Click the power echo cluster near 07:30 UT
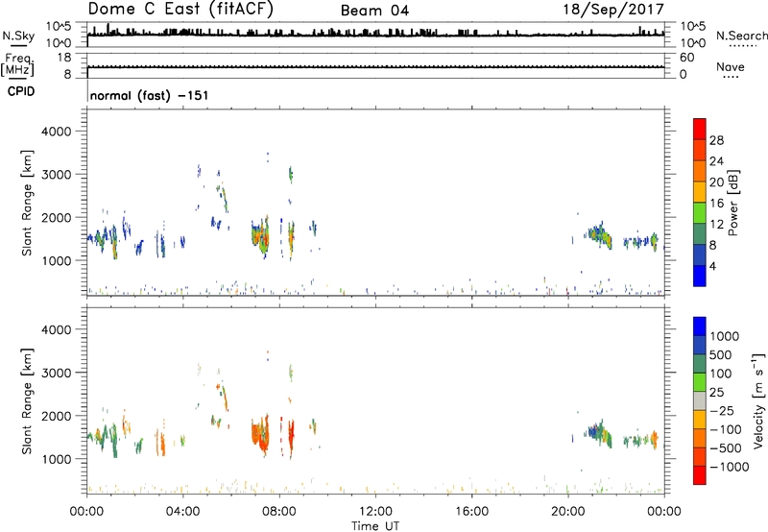 pos(261,236)
